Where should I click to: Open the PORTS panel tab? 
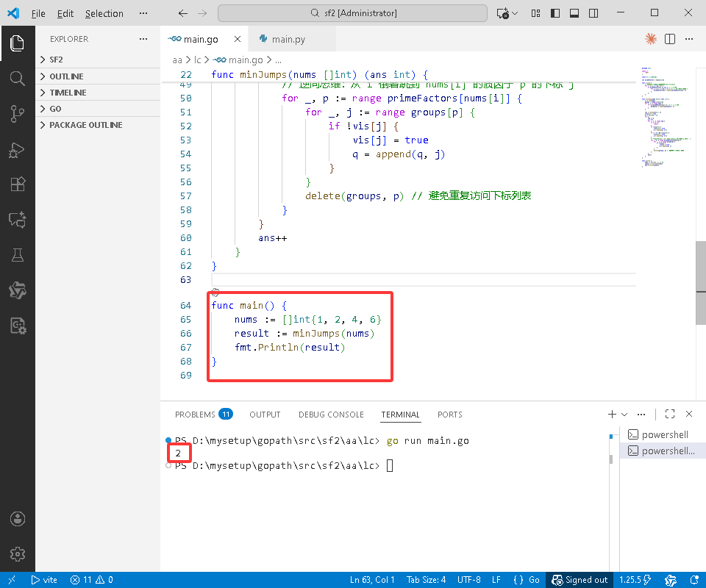[450, 415]
